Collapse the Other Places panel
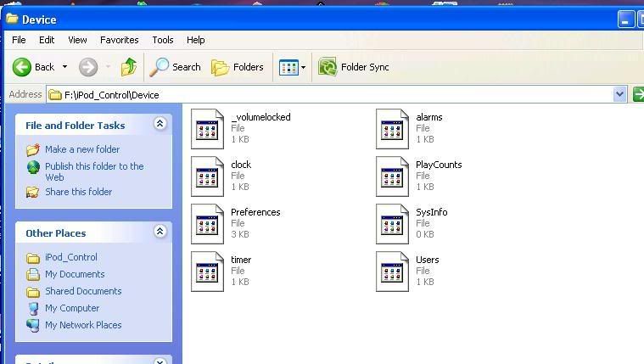Viewport: 644px width, 364px height. click(160, 232)
